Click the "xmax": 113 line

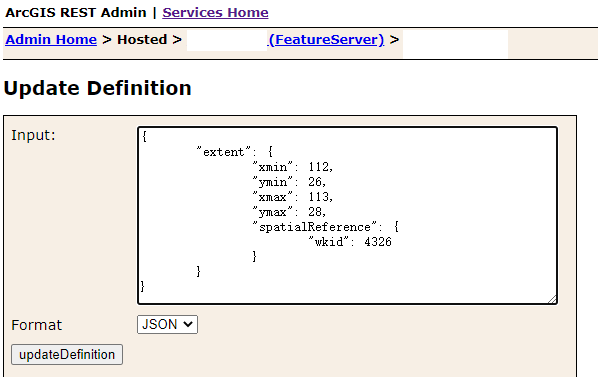click(293, 197)
